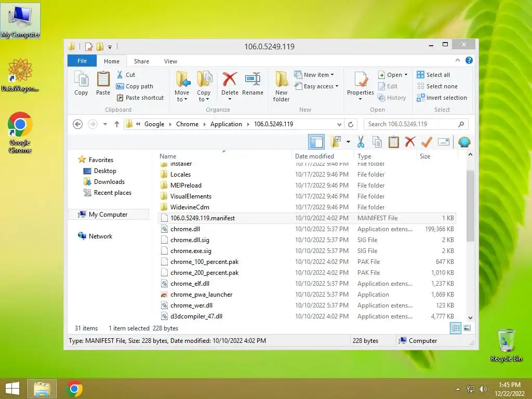Expand the address bar history dropdown

pos(339,124)
